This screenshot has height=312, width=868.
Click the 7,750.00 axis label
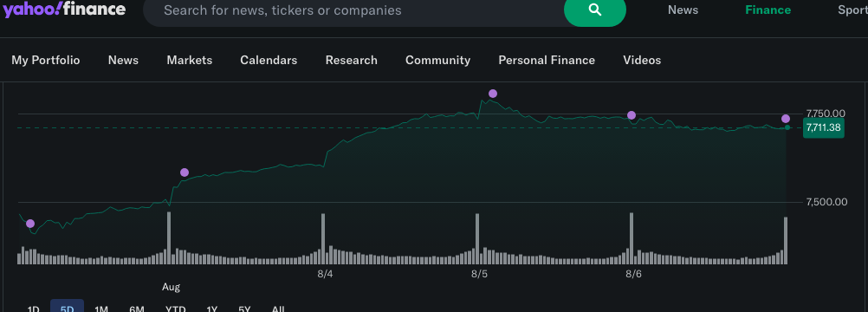click(x=826, y=114)
